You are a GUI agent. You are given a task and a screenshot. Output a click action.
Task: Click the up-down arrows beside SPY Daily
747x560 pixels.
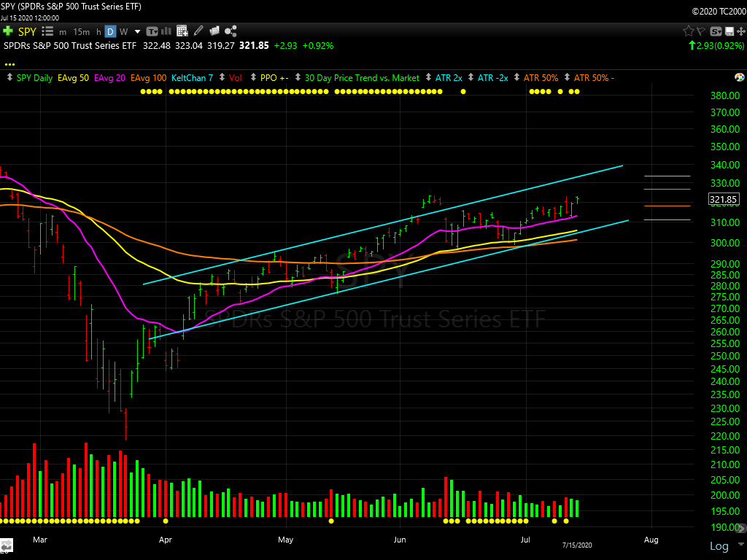click(9, 77)
